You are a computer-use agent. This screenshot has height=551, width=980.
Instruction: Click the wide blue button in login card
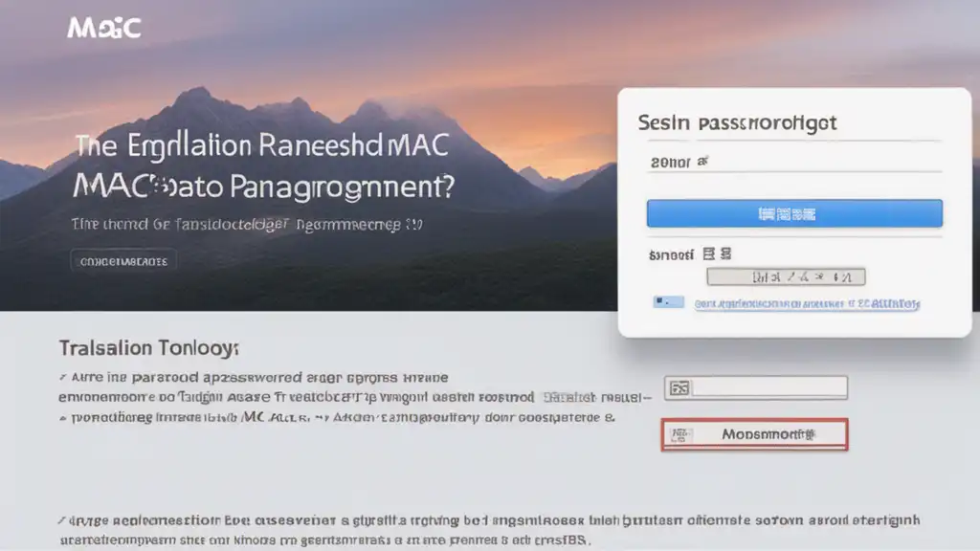[x=794, y=213]
